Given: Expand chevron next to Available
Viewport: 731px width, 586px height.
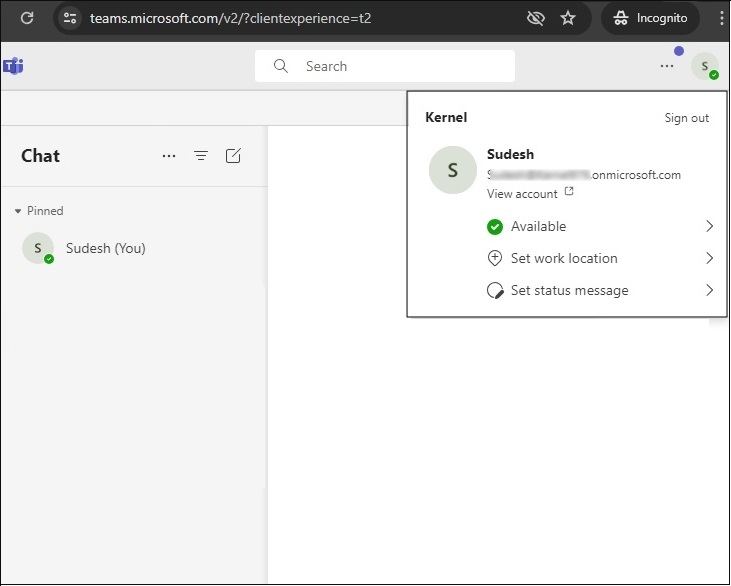Looking at the screenshot, I should pyautogui.click(x=709, y=226).
